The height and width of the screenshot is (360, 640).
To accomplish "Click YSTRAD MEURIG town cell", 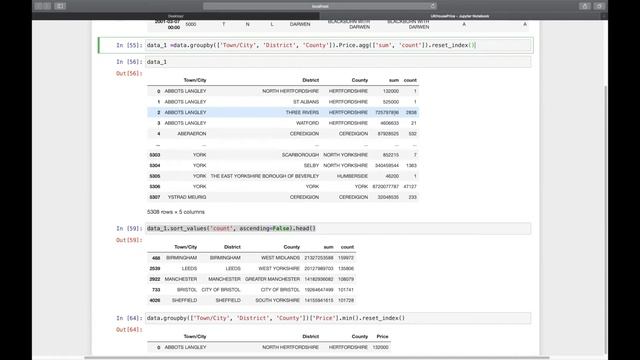I will click(x=187, y=197).
